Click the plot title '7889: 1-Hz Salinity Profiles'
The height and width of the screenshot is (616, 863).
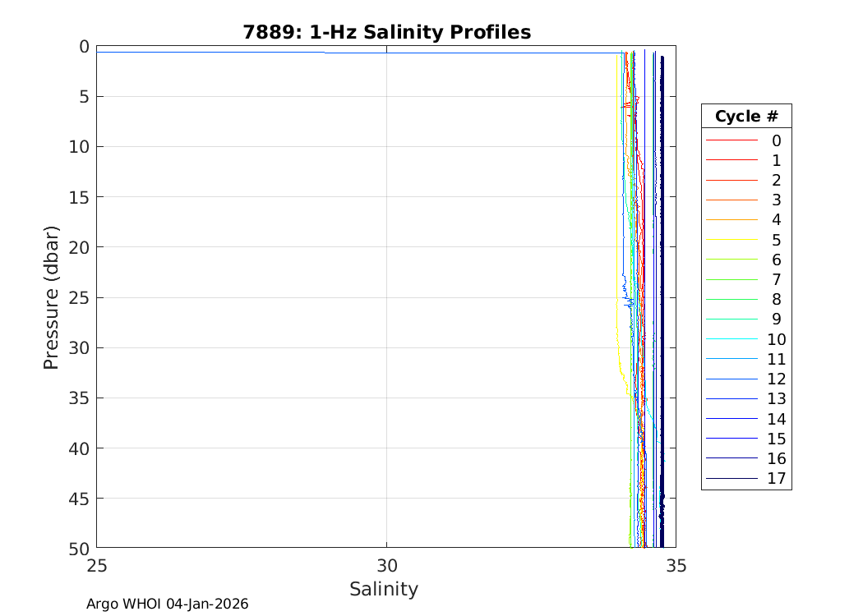tap(386, 32)
